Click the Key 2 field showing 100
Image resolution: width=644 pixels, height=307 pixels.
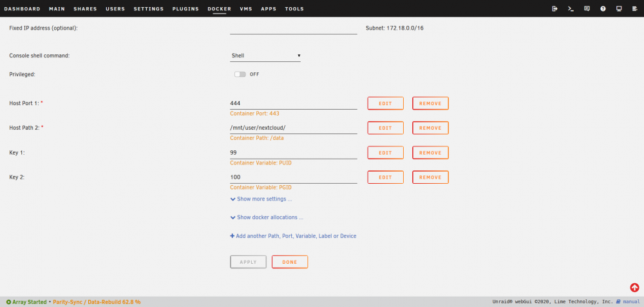click(x=294, y=177)
